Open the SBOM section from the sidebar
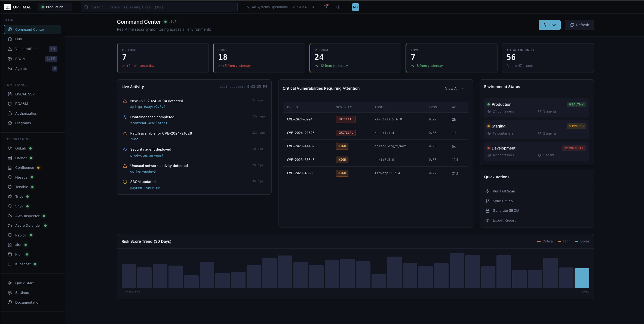 10,59
